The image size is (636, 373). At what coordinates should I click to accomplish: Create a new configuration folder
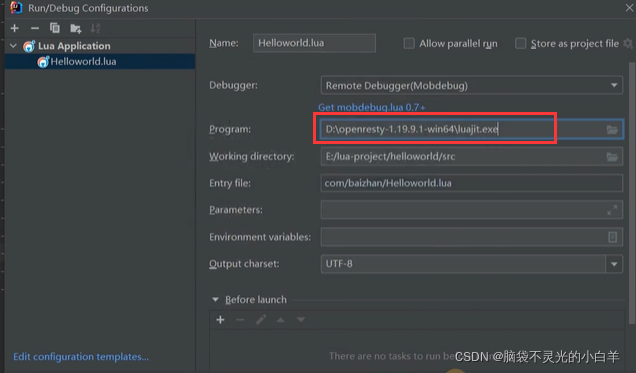[x=75, y=28]
